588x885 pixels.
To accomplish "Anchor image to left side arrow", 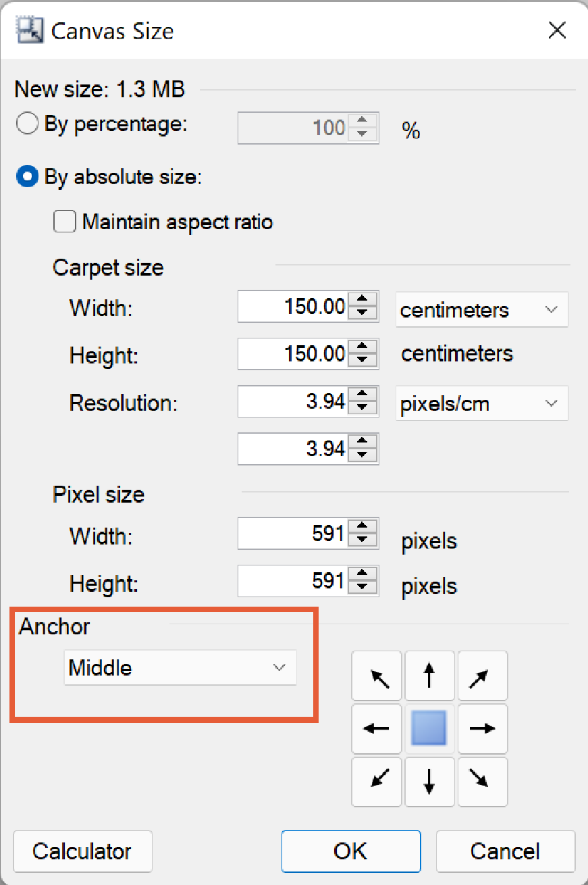I will [377, 728].
